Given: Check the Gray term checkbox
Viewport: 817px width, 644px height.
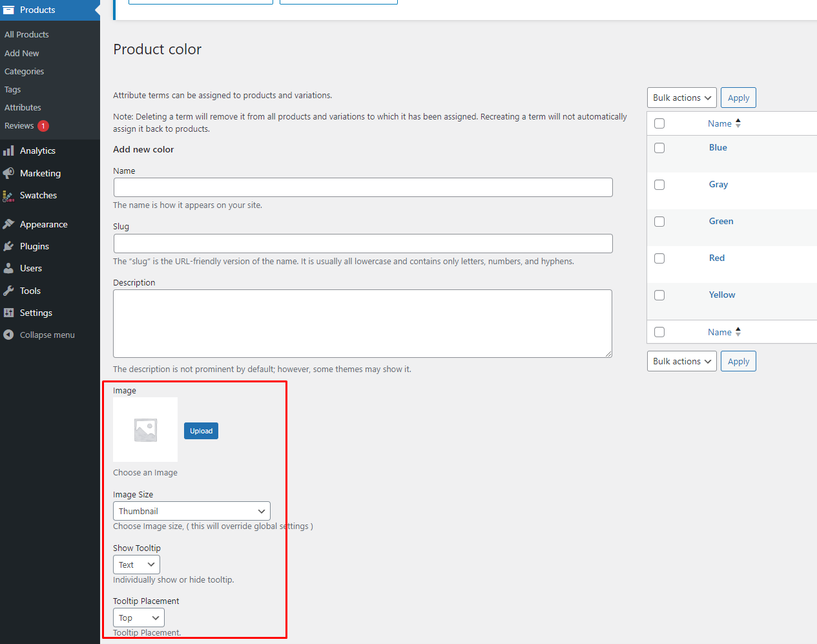Looking at the screenshot, I should (x=659, y=185).
